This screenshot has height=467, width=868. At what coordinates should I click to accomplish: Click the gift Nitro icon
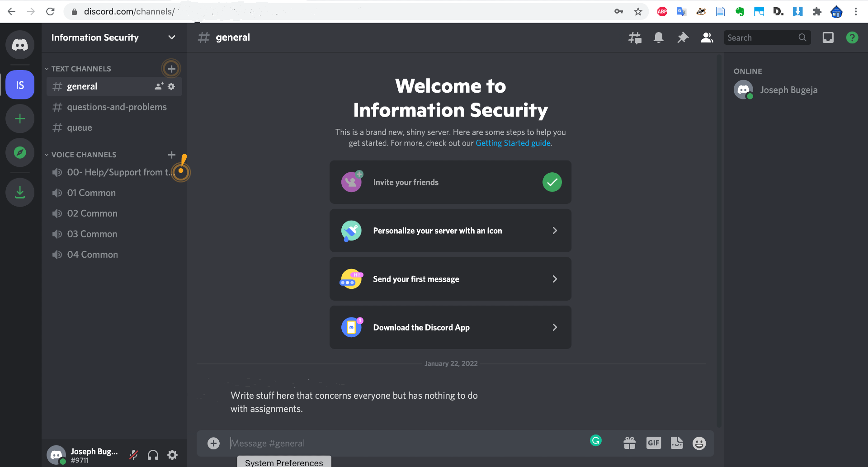tap(629, 443)
